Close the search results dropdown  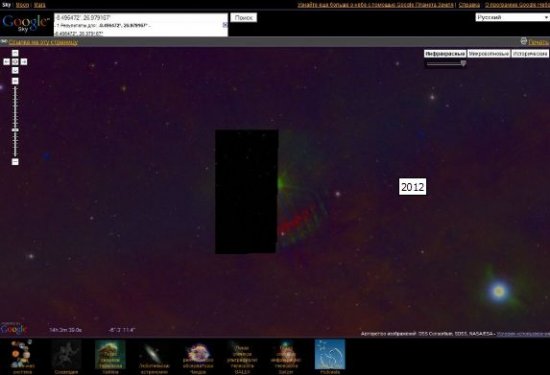pos(225,25)
